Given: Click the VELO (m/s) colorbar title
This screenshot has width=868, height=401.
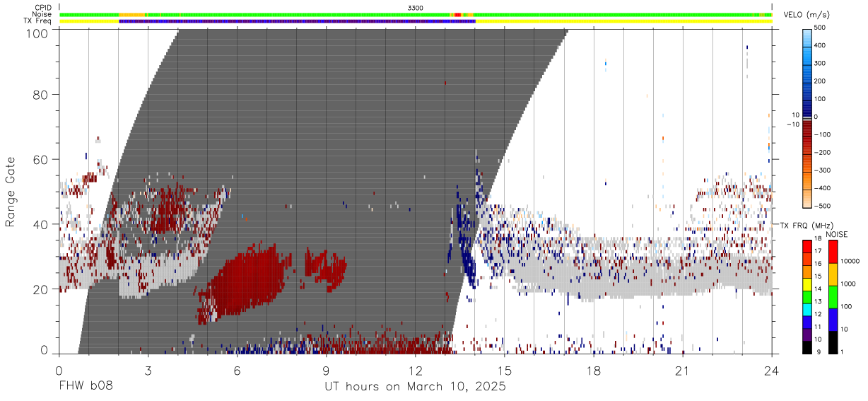Looking at the screenshot, I should pos(807,15).
